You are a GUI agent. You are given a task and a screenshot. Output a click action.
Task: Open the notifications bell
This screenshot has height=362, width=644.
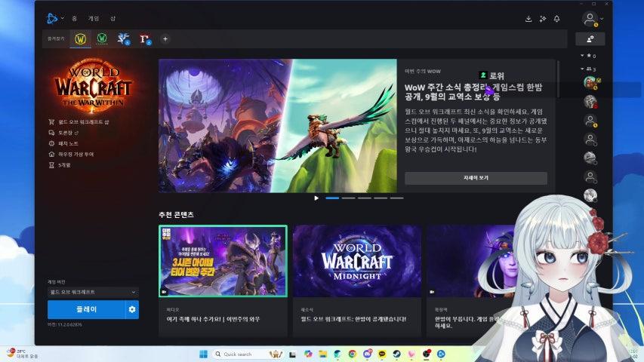click(556, 19)
